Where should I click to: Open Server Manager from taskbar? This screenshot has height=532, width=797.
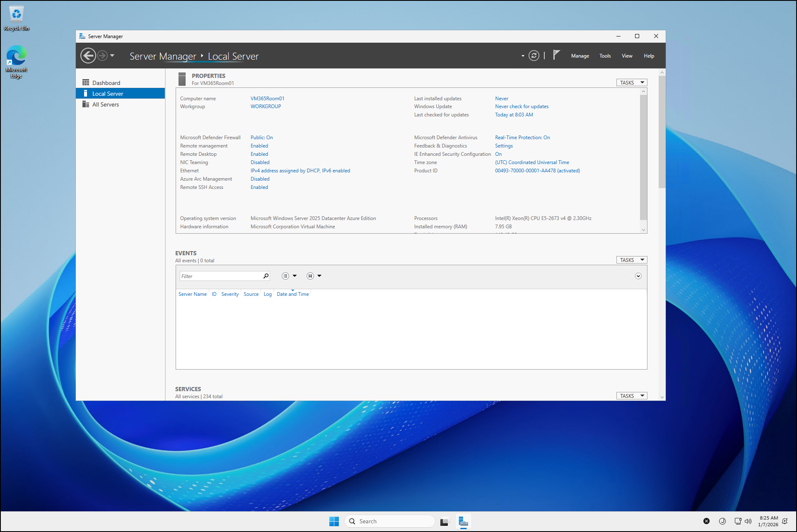463,521
